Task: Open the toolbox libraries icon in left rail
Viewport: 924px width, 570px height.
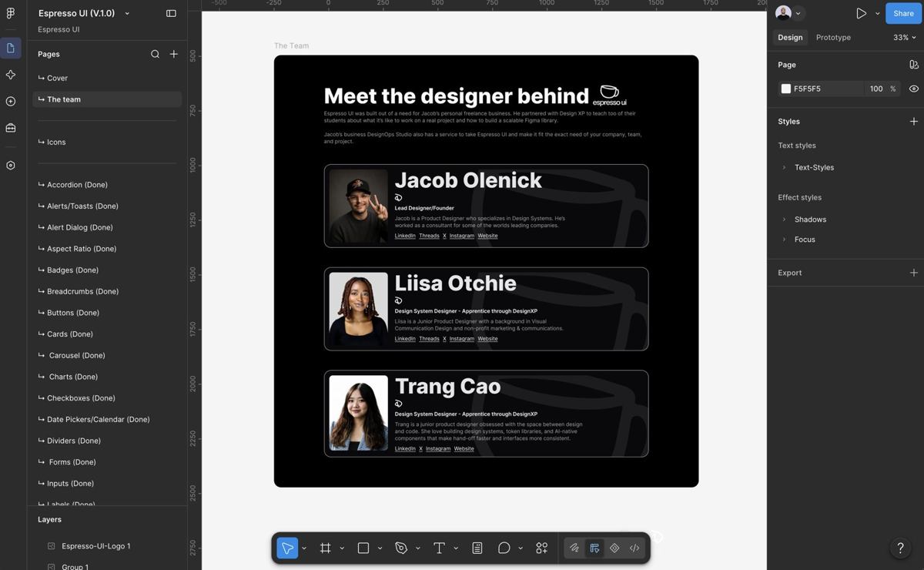Action: click(x=10, y=128)
